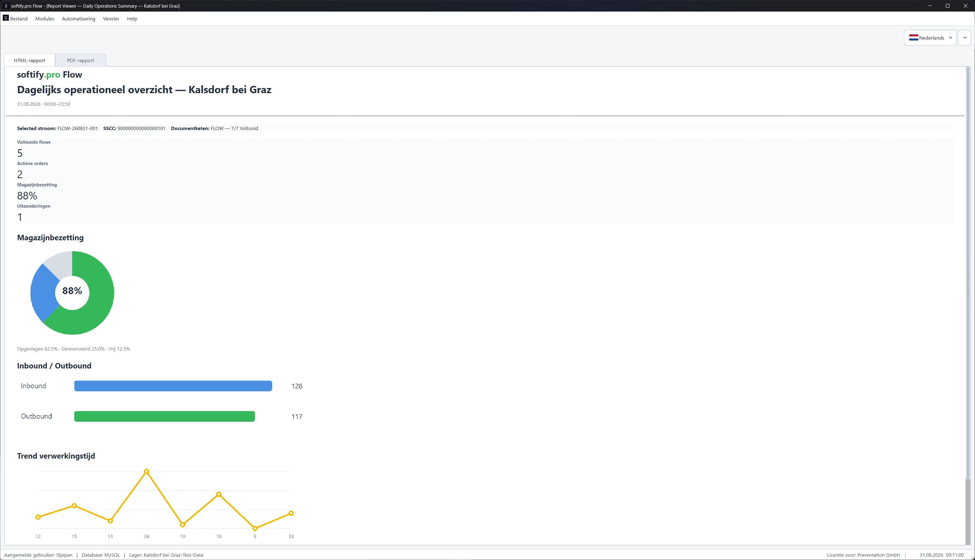Image resolution: width=975 pixels, height=560 pixels.
Task: Click the Outbound value 117
Action: (x=297, y=417)
